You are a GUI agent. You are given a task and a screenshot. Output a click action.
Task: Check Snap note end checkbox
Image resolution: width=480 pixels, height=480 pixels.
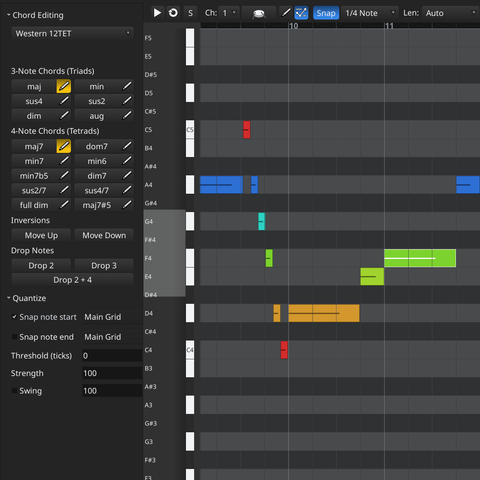coord(14,337)
